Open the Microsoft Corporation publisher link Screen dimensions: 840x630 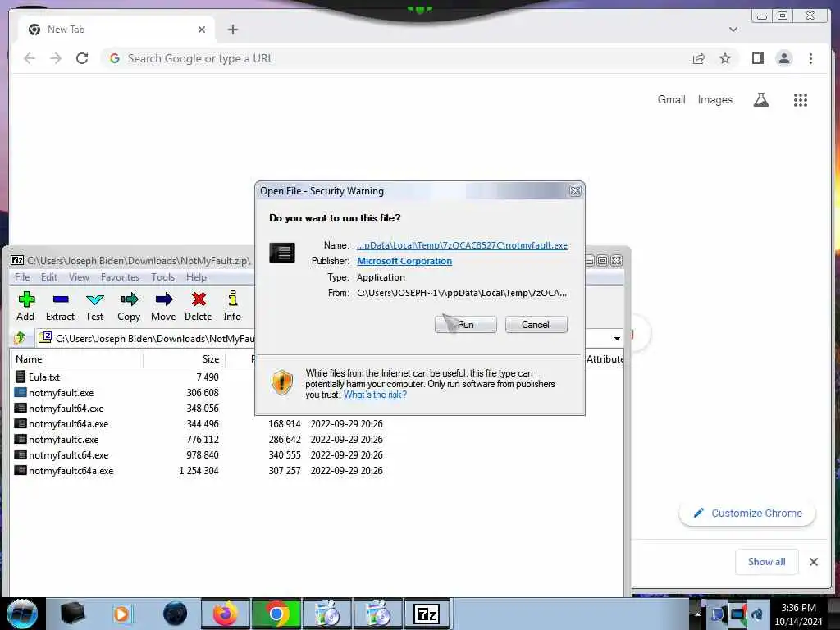(x=404, y=261)
